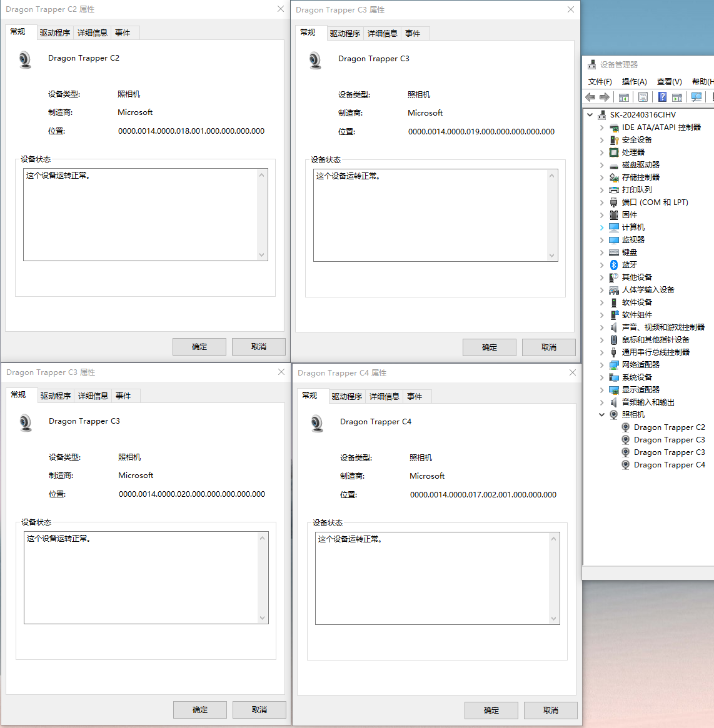This screenshot has height=728, width=714.
Task: Open 详细信息 tab in Dragon Trapper C2 properties
Action: point(93,33)
